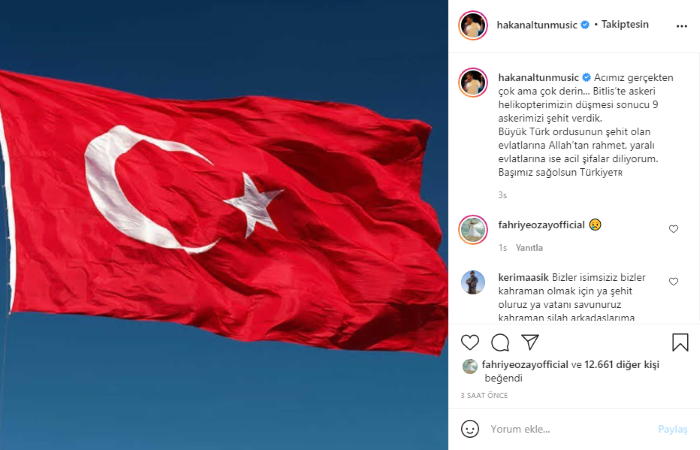Open hakanaltunmusic username in caption
The image size is (700, 450).
pos(538,77)
